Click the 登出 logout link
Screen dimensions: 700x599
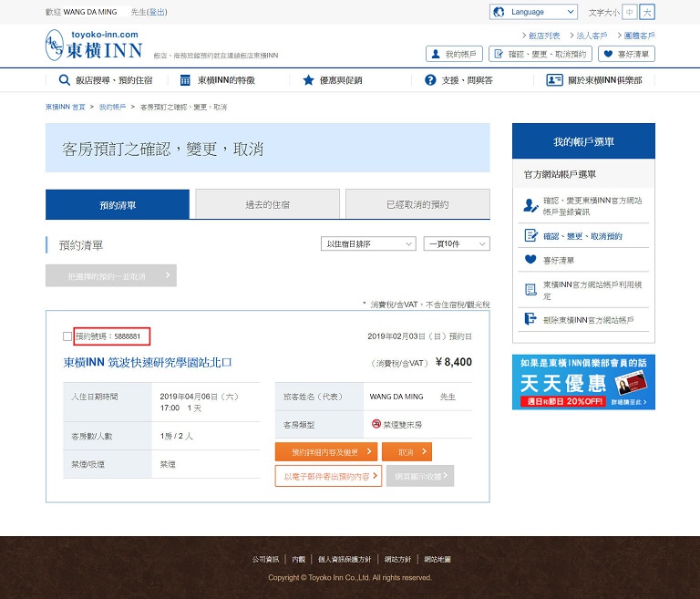pos(157,12)
